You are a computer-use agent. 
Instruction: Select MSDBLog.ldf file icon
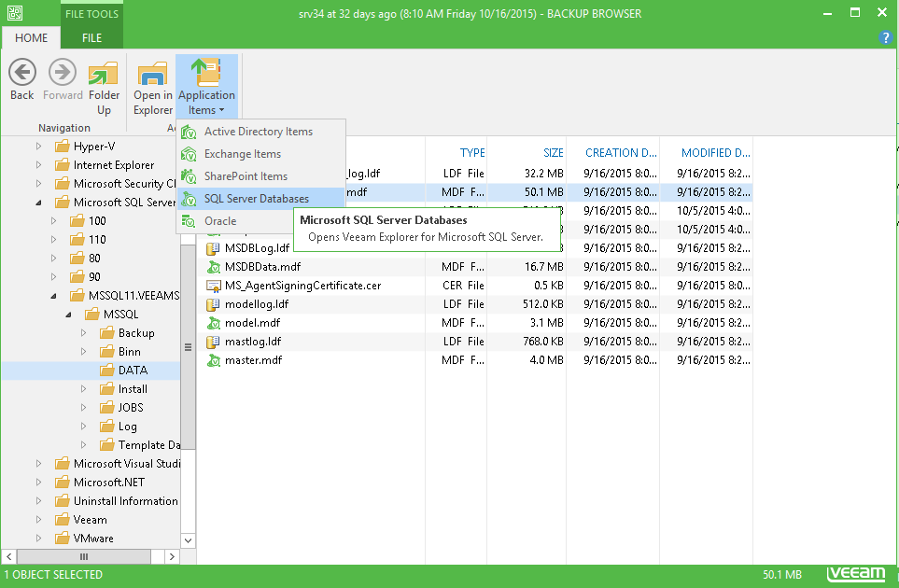[x=213, y=248]
